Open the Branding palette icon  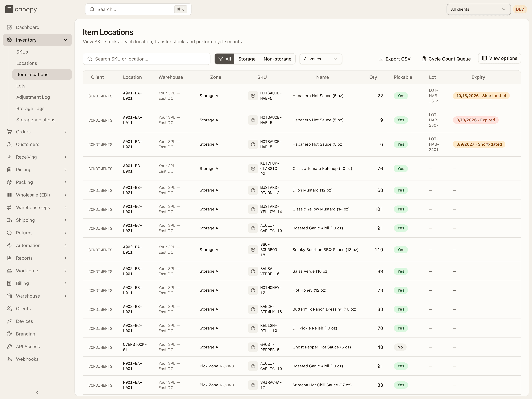(x=9, y=334)
